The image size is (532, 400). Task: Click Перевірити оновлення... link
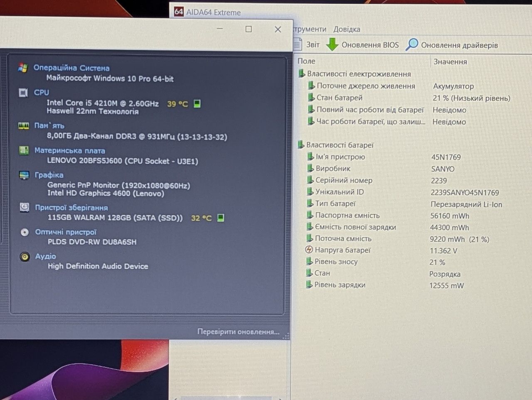tap(238, 331)
